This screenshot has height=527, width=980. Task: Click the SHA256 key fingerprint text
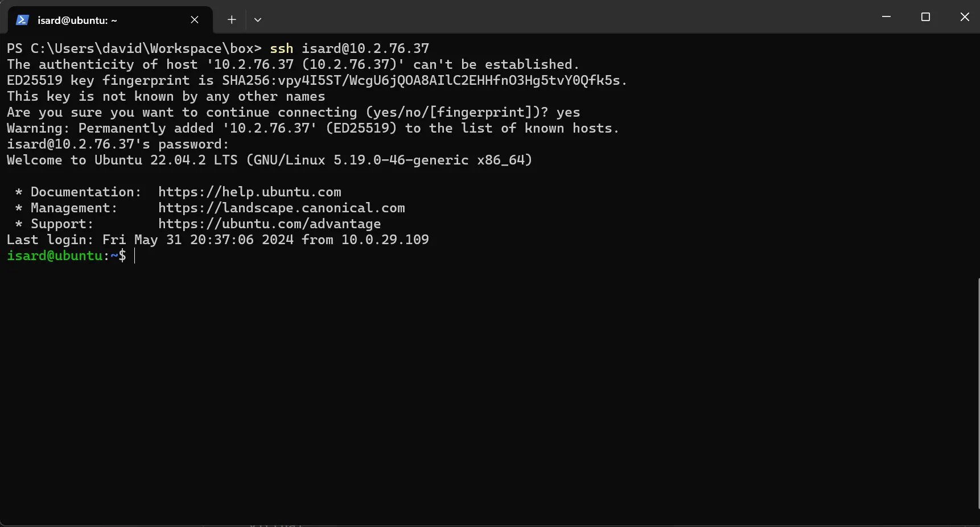(423, 80)
